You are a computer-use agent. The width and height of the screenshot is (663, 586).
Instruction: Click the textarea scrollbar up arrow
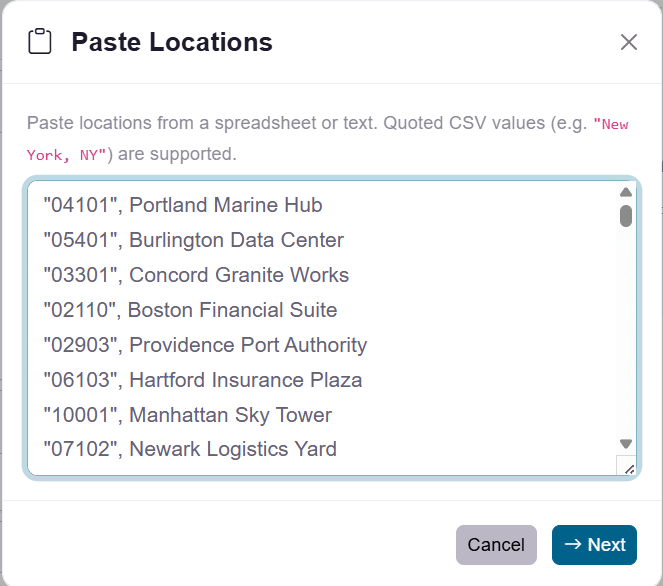coord(626,192)
